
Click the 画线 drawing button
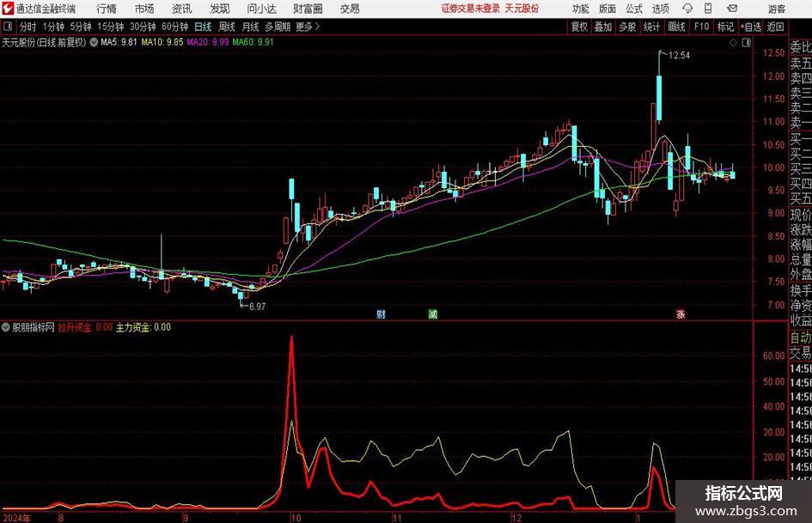coord(676,27)
